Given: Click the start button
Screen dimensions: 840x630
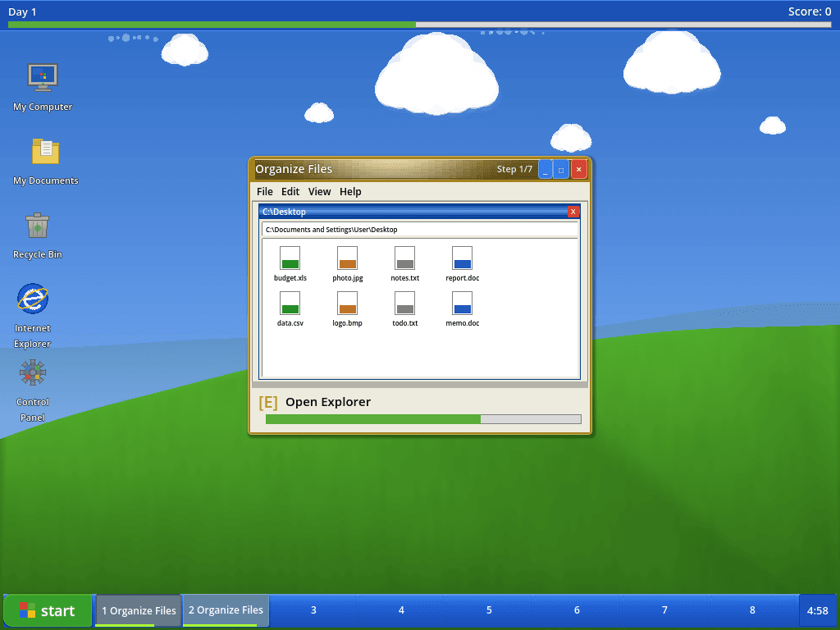Looking at the screenshot, I should point(48,610).
